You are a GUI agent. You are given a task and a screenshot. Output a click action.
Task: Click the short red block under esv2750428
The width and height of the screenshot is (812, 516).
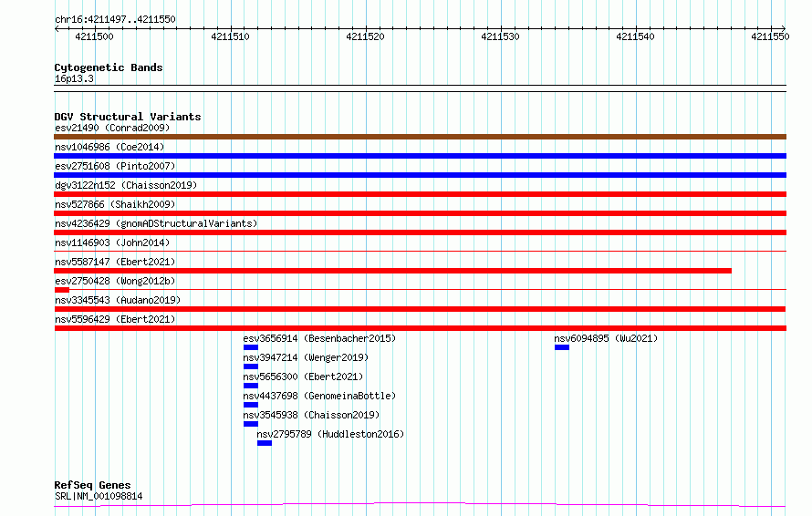pyautogui.click(x=62, y=290)
